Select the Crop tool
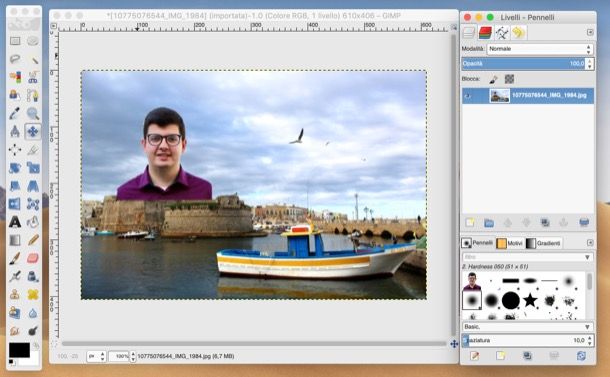Viewport: 610px width, 377px height. (x=33, y=150)
